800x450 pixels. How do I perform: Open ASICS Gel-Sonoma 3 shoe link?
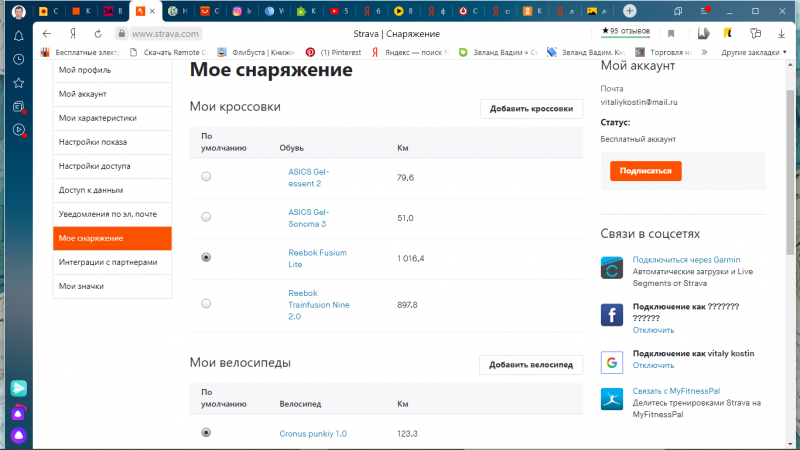pos(309,218)
